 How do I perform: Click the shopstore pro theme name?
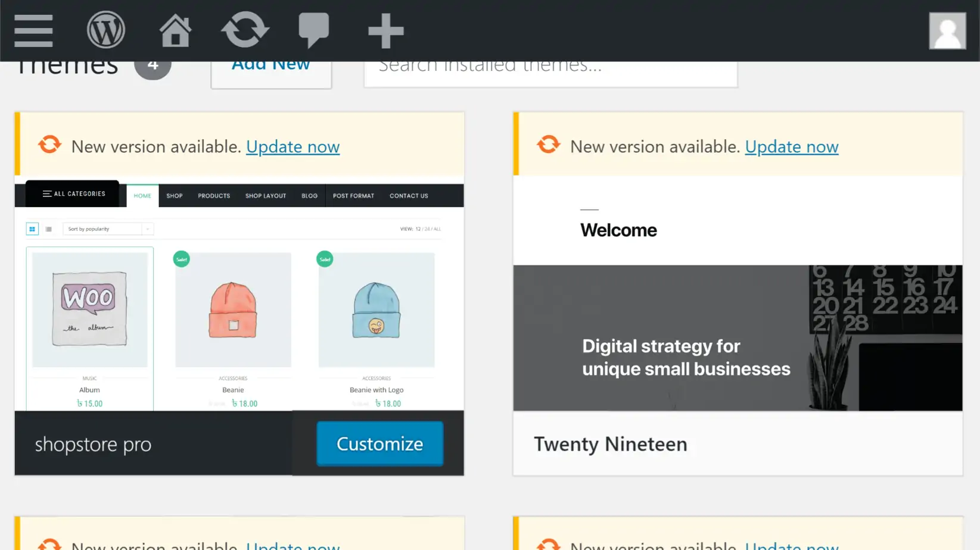93,444
